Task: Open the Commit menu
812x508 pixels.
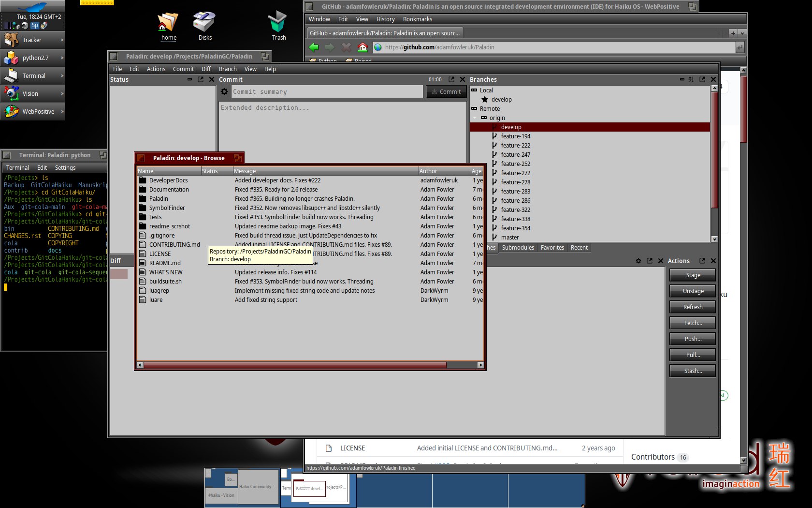Action: (183, 69)
